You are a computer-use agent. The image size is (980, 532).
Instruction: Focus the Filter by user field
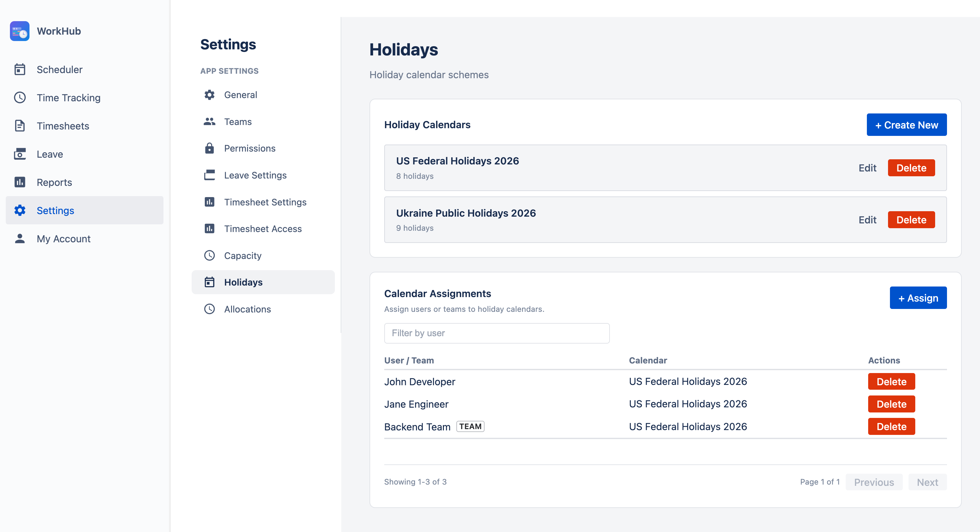tap(496, 333)
